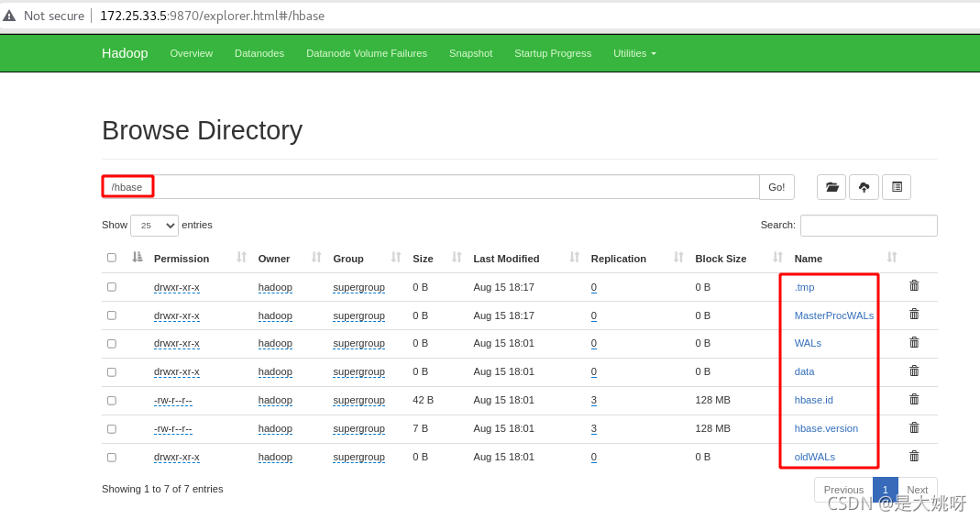Click trash icon for oldWALs directory
Screen dimensions: 980x520
914,456
